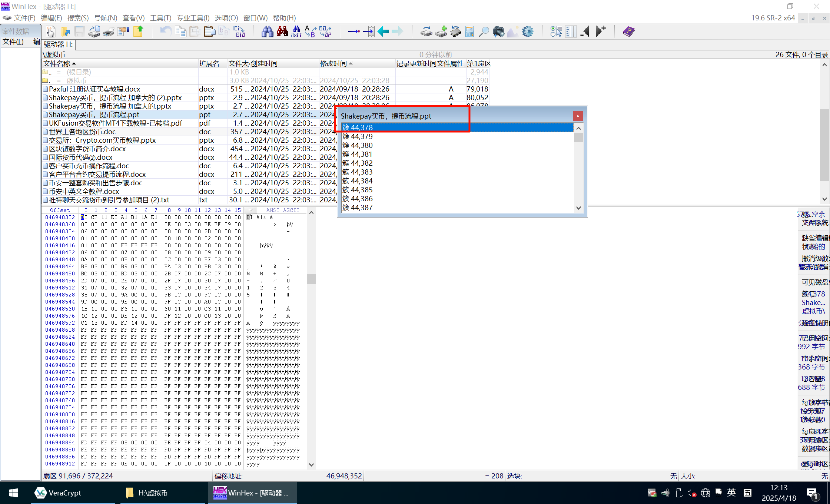
Task: Click the hex view scrollbar thumb
Action: [x=311, y=279]
